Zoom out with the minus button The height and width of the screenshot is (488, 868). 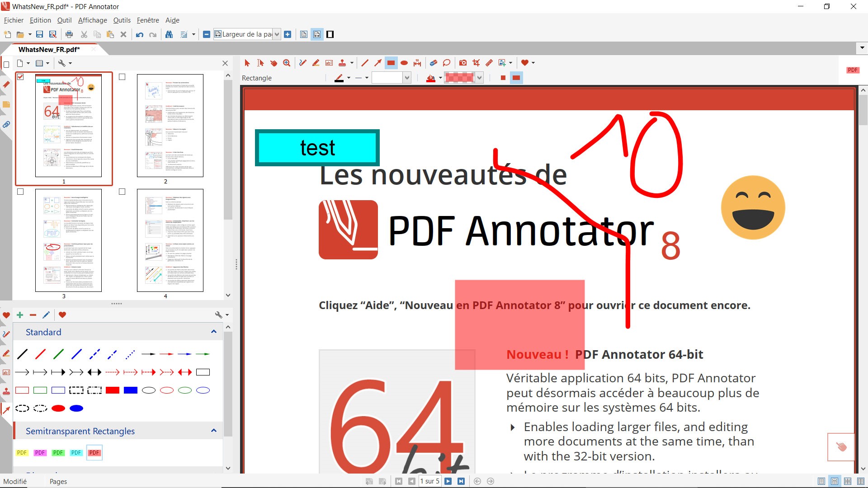207,34
